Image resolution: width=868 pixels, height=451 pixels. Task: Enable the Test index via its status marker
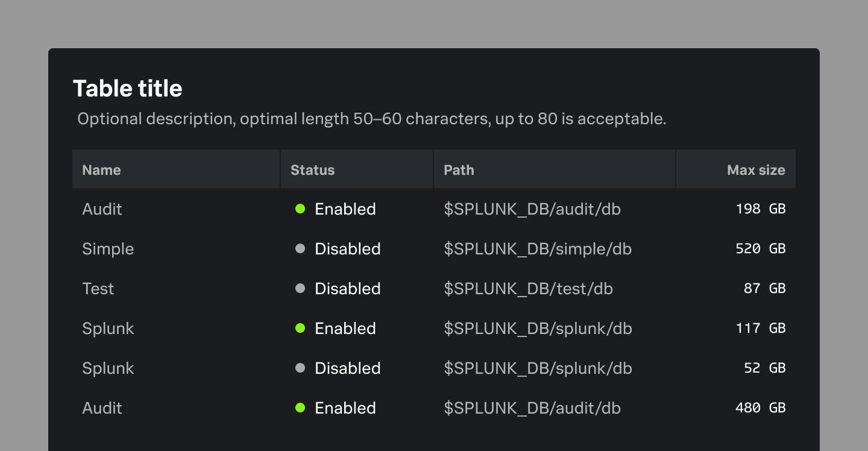(300, 288)
